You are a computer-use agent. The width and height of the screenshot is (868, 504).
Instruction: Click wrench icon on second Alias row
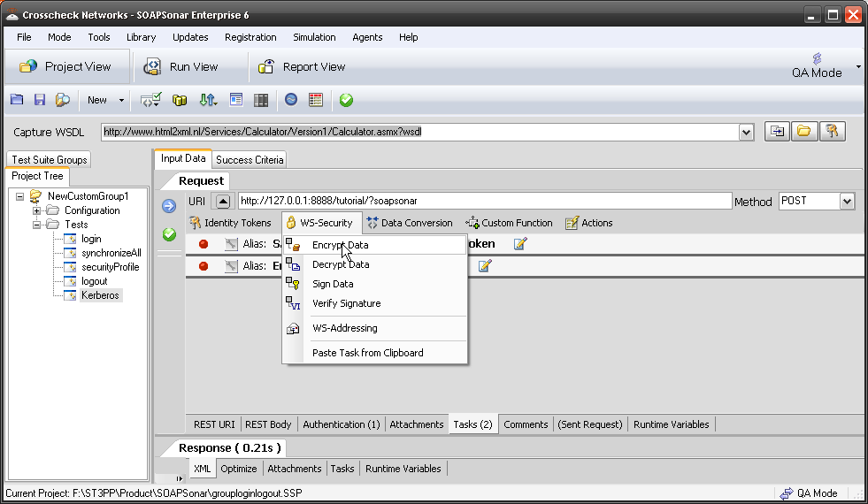232,265
